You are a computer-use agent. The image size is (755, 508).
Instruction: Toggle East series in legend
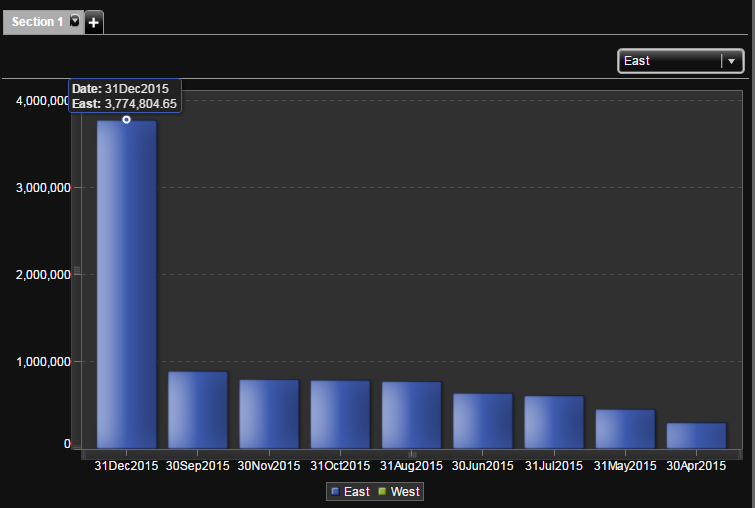click(x=351, y=492)
